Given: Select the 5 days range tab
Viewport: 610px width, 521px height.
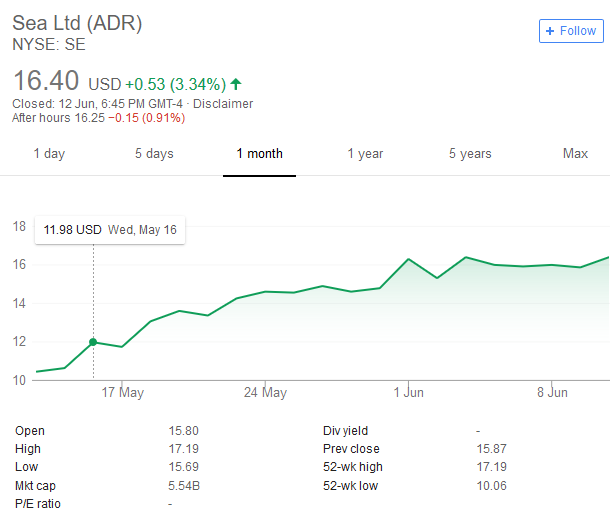Looking at the screenshot, I should [154, 154].
